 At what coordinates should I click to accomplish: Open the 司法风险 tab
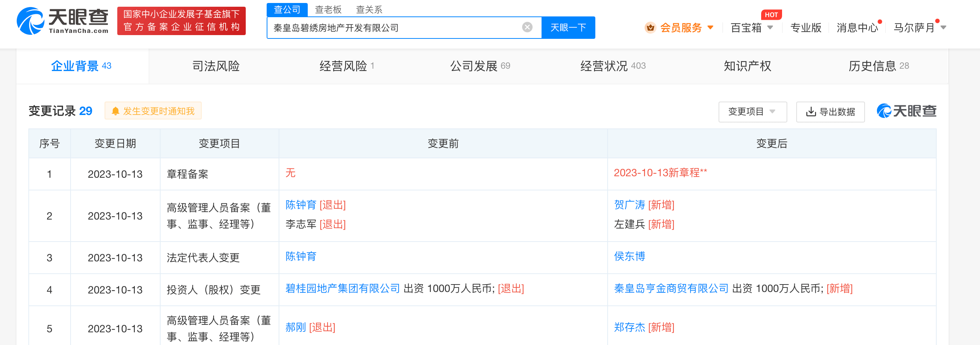tap(216, 66)
